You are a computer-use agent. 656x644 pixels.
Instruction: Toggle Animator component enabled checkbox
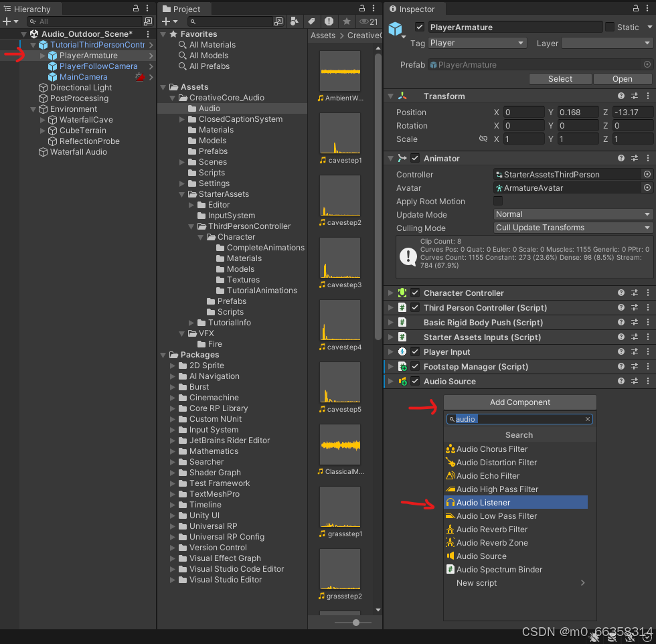point(414,158)
